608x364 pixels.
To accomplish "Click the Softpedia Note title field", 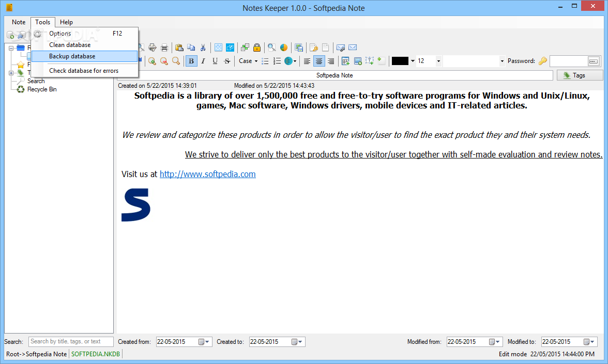I will pos(335,75).
